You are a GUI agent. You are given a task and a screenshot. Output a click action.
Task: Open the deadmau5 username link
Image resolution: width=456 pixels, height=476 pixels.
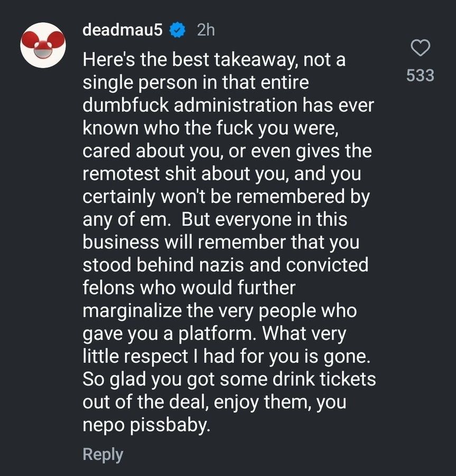point(123,30)
